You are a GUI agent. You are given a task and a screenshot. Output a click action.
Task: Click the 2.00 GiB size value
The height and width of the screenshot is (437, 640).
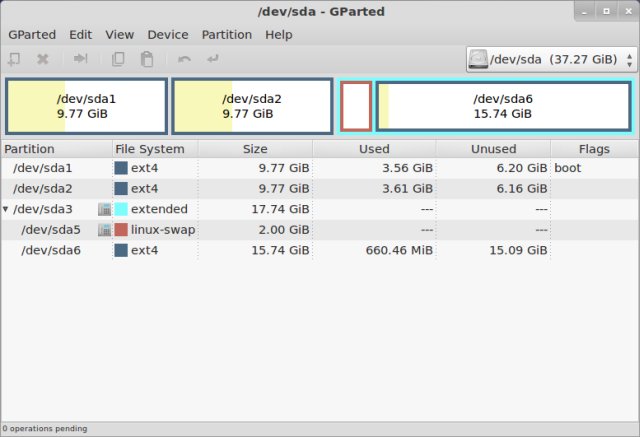284,230
